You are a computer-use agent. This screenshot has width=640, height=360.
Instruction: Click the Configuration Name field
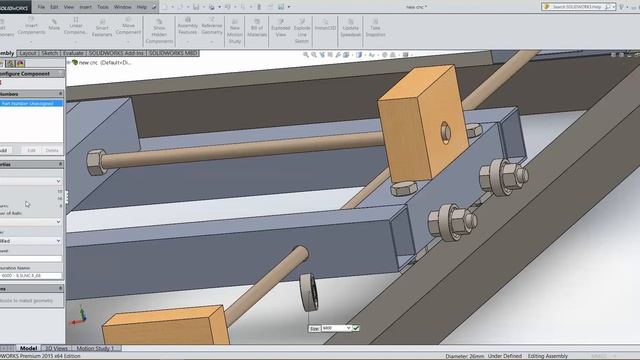point(31,276)
